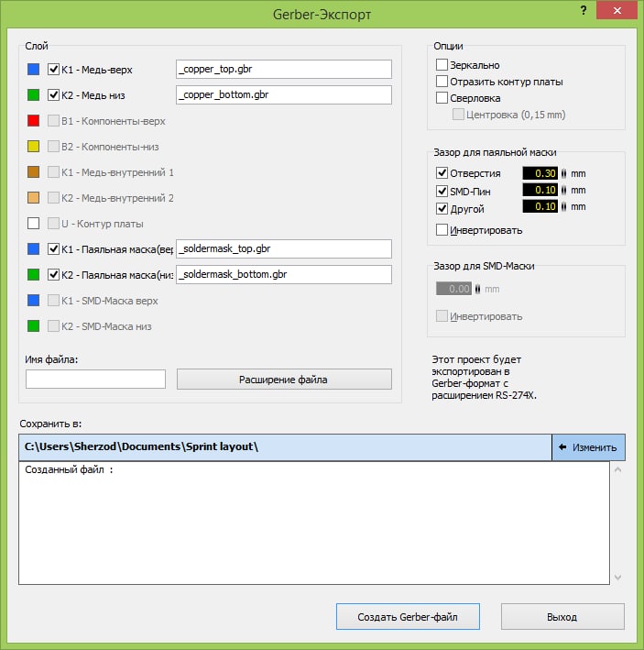
Task: Close the Gerber-Экспорт dialog
Action: (x=617, y=10)
